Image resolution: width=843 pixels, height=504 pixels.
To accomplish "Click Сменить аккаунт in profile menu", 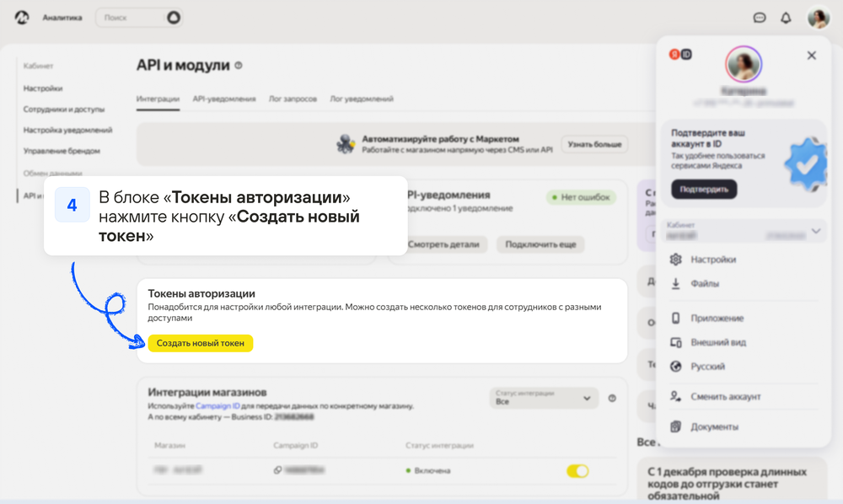I will pyautogui.click(x=726, y=396).
